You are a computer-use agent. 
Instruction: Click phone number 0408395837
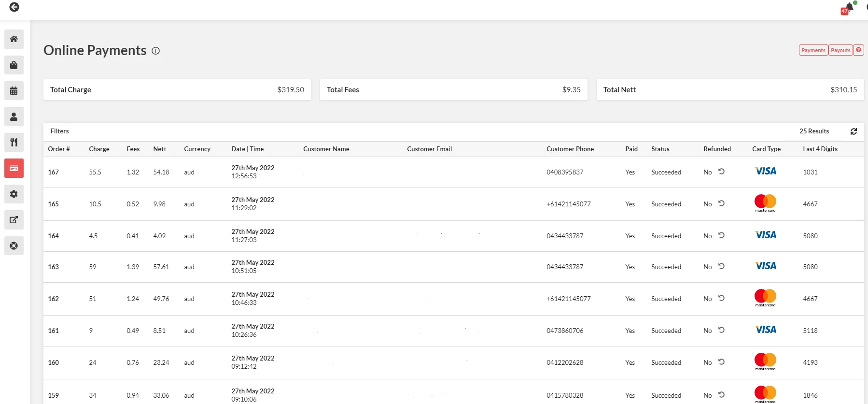(x=565, y=172)
